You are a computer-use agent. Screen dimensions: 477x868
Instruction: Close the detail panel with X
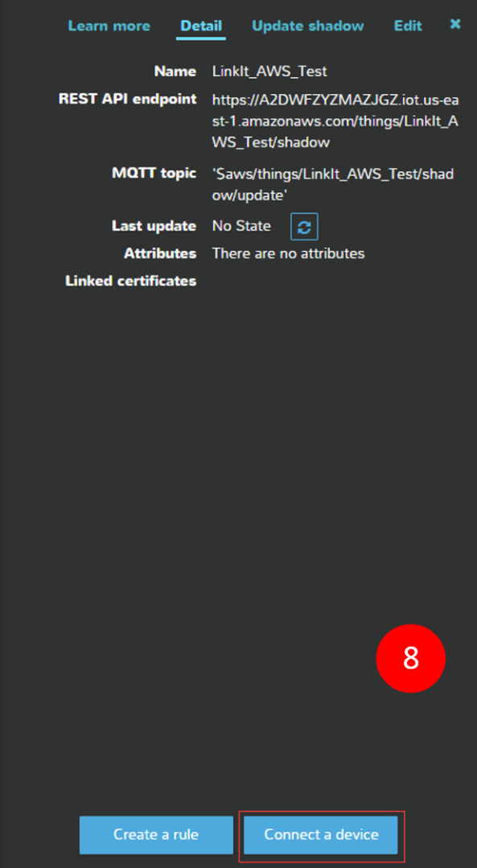[454, 24]
